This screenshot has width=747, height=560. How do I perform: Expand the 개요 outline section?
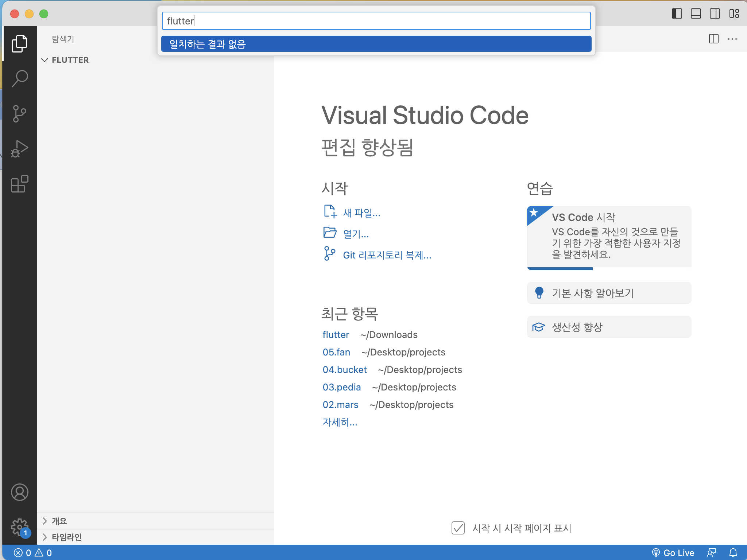[x=156, y=521]
